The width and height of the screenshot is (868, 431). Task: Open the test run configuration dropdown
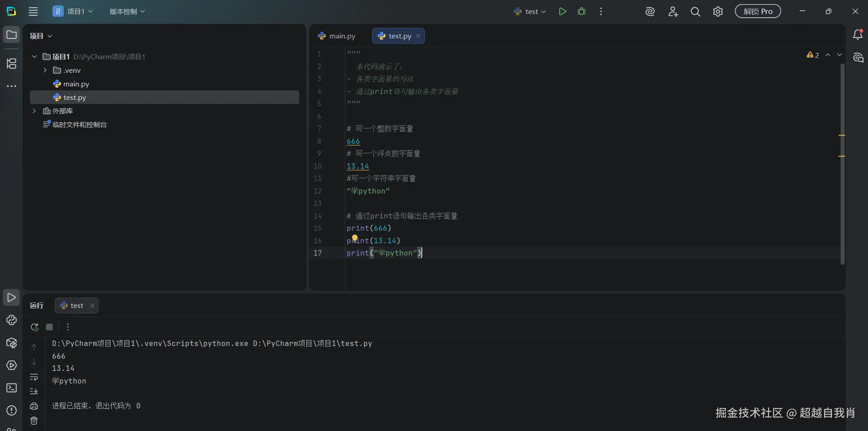[x=530, y=12]
